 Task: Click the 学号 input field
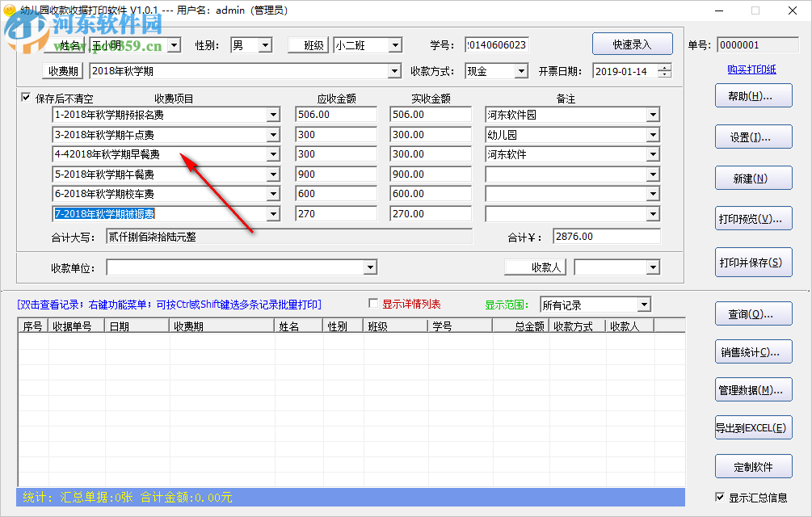[x=497, y=45]
